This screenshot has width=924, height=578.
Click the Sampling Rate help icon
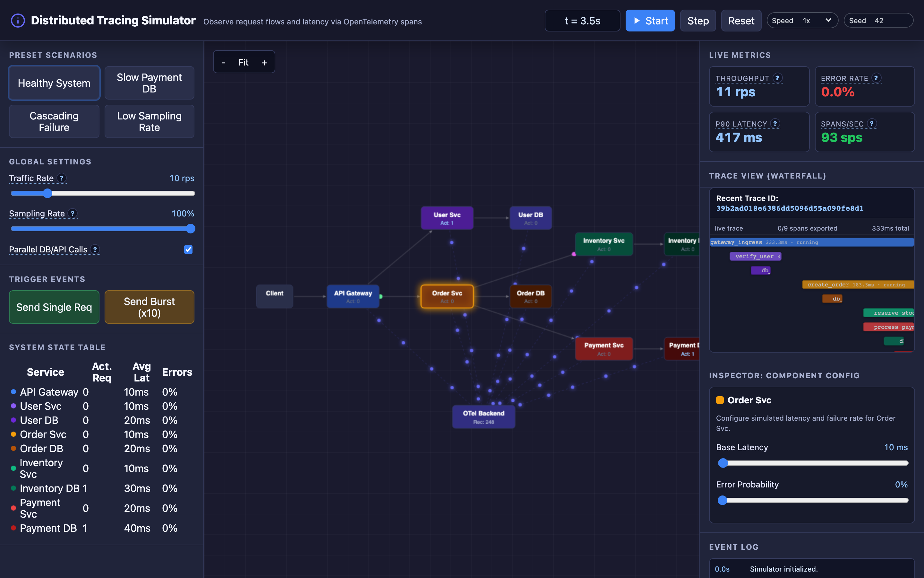(72, 213)
